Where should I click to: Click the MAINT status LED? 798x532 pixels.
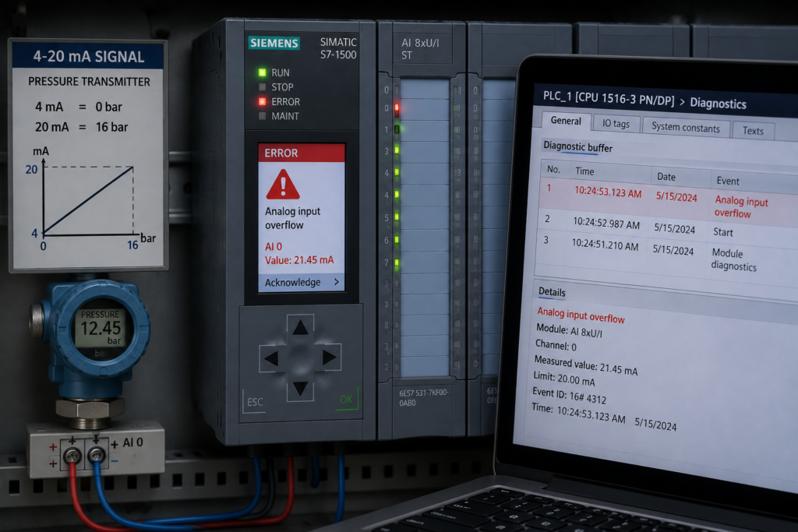262,116
